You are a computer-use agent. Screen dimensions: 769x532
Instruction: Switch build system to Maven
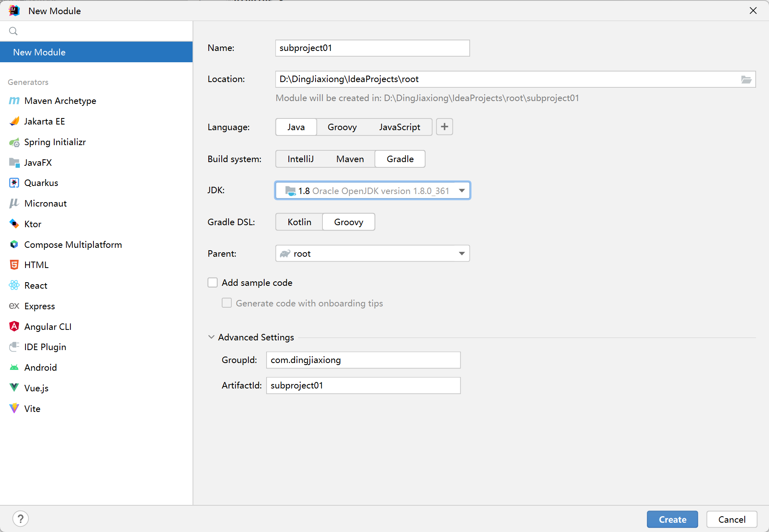click(350, 159)
